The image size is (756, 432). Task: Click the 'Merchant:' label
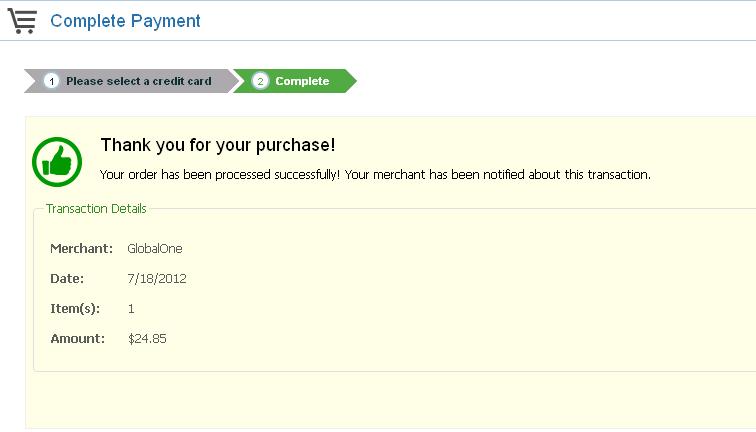point(77,248)
